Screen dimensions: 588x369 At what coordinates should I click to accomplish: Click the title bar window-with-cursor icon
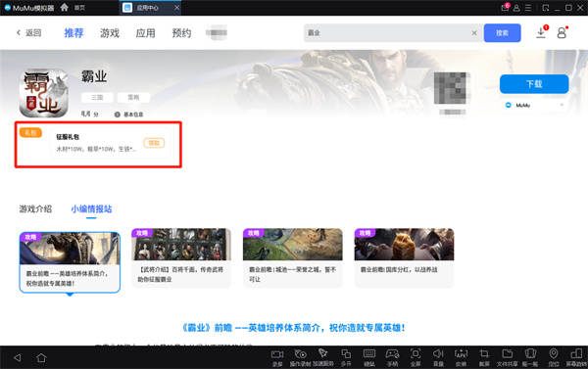(x=546, y=8)
